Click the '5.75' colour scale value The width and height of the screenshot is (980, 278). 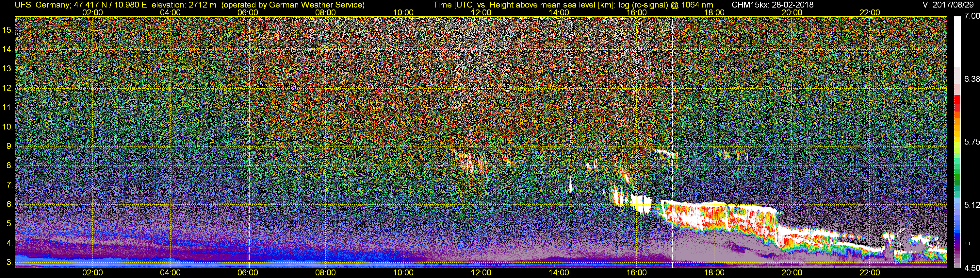point(972,142)
